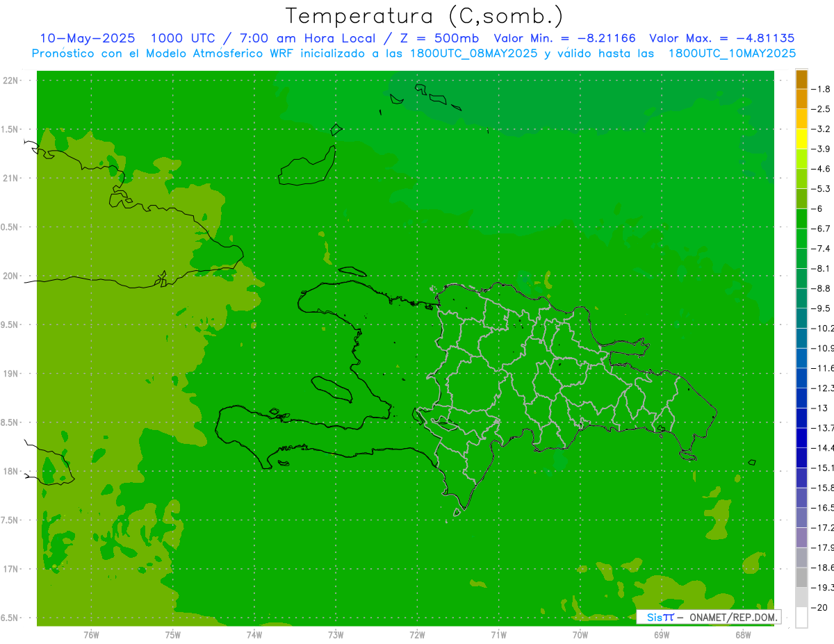
Task: Click the "Z = 500mb" level text
Action: (439, 38)
